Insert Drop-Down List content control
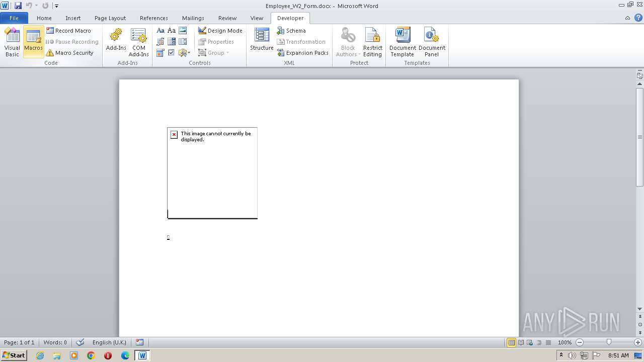Screen dimensions: 644x362 (183, 42)
